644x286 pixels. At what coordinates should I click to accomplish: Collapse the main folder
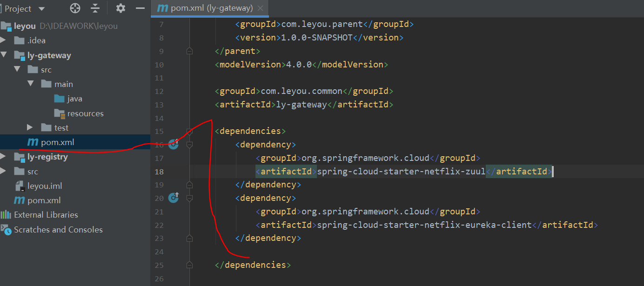click(x=31, y=84)
